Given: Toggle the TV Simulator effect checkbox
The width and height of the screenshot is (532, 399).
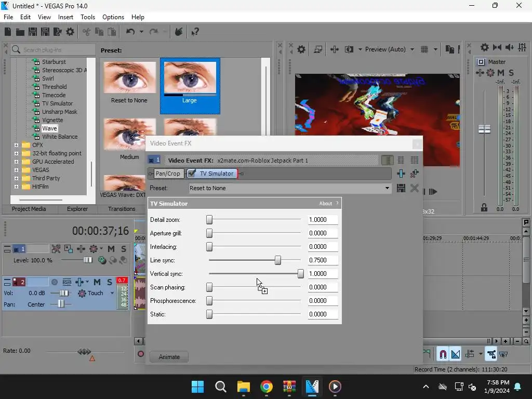Looking at the screenshot, I should tap(192, 174).
